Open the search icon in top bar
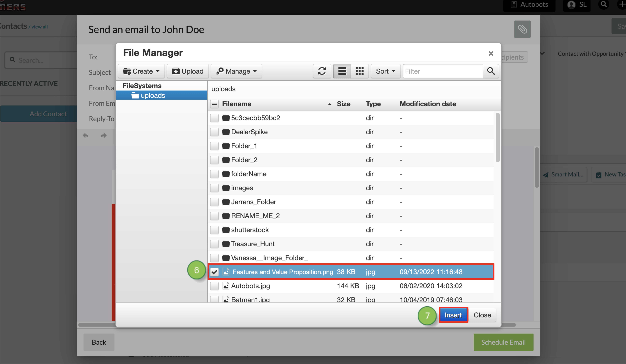Viewport: 626px width, 364px height. pos(604,4)
